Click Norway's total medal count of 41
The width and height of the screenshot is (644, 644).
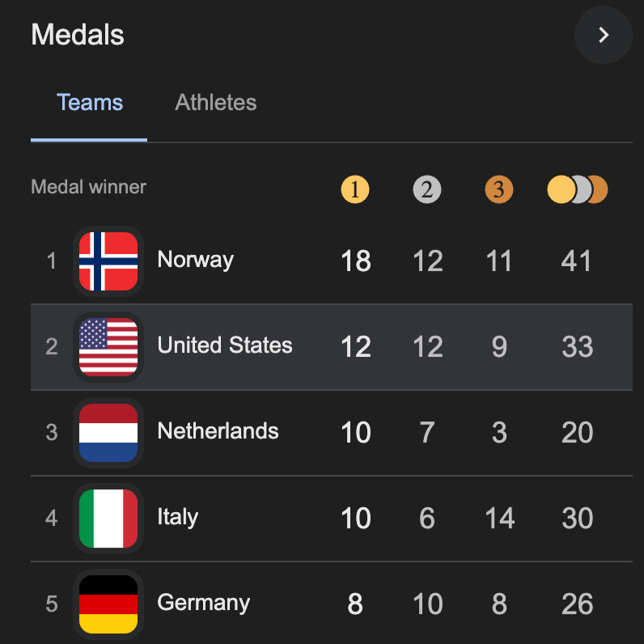(577, 261)
